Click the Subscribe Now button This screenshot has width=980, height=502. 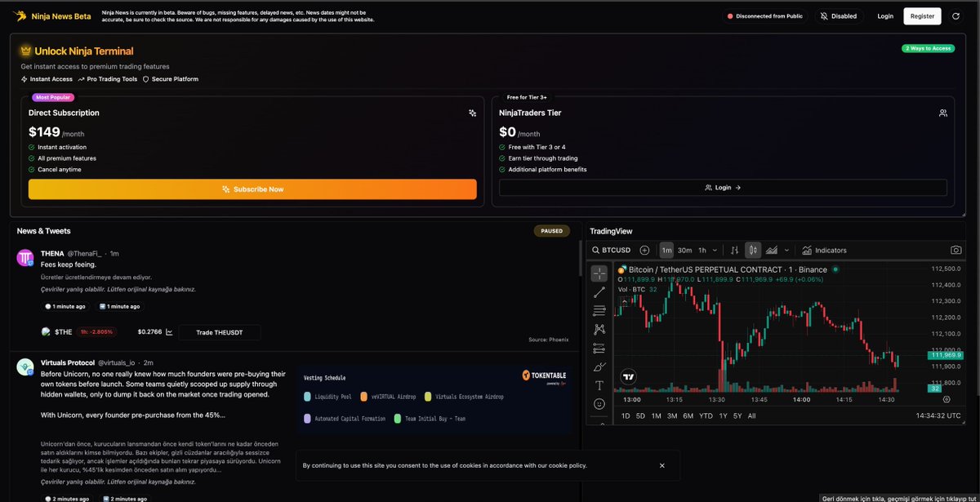pos(252,189)
